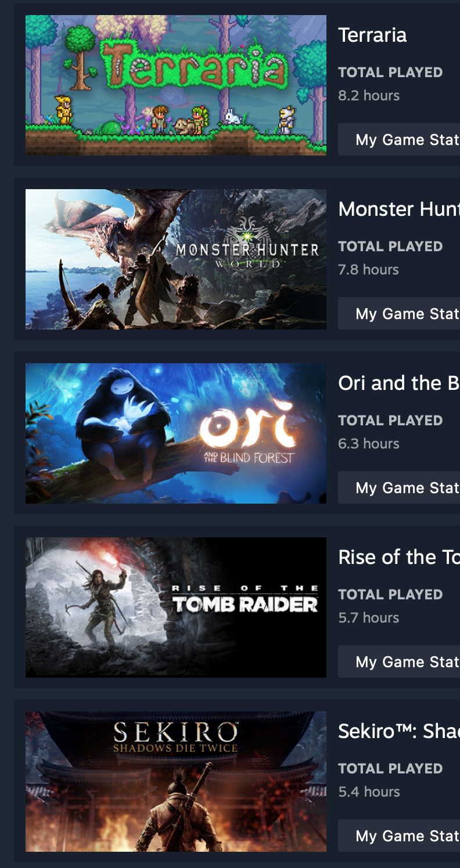
Task: Click the Rise of the Tomb Raider title
Action: [399, 558]
